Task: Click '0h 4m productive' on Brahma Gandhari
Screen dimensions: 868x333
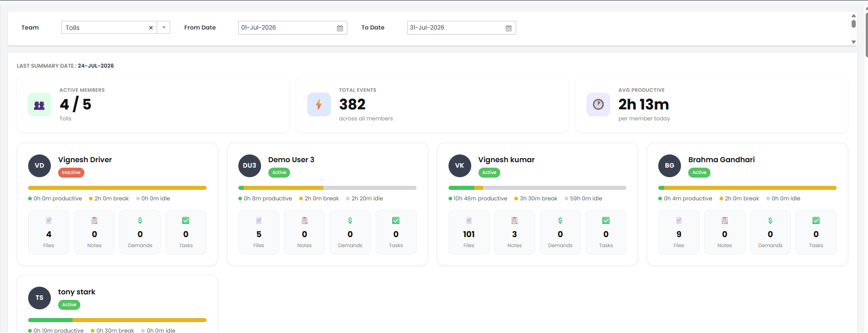Action: click(x=688, y=199)
